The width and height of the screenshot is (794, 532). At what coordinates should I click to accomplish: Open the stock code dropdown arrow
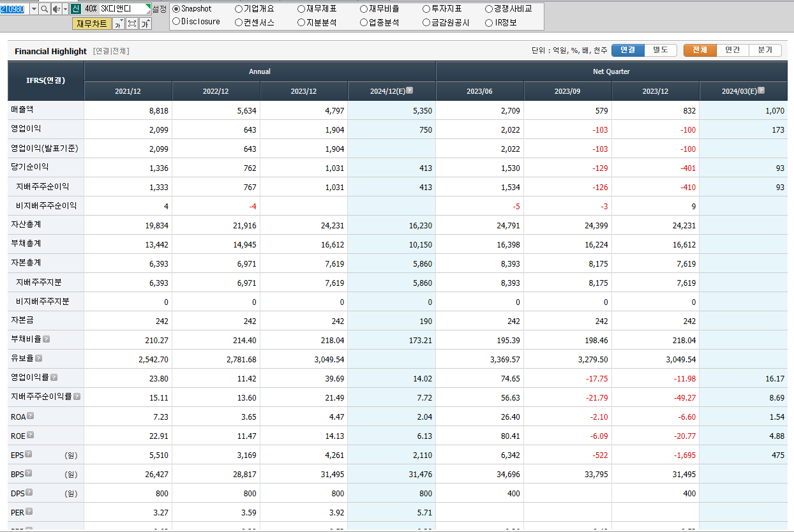[33, 9]
